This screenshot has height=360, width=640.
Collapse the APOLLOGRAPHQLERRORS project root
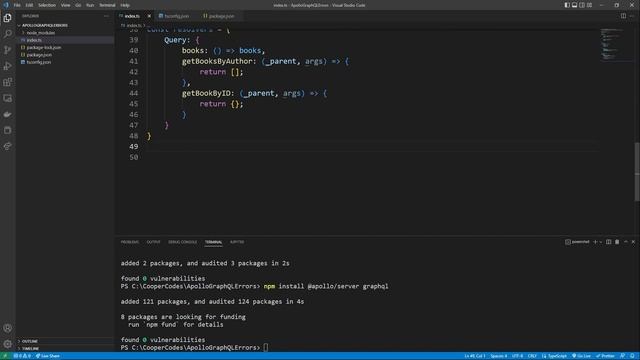click(x=43, y=25)
